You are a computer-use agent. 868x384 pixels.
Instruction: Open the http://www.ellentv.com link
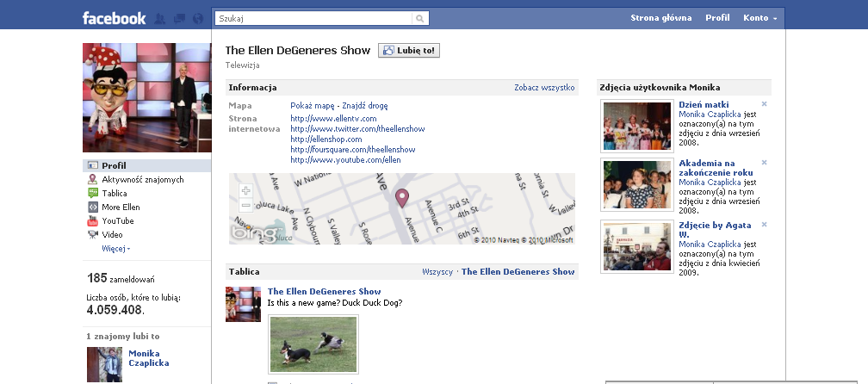point(333,119)
